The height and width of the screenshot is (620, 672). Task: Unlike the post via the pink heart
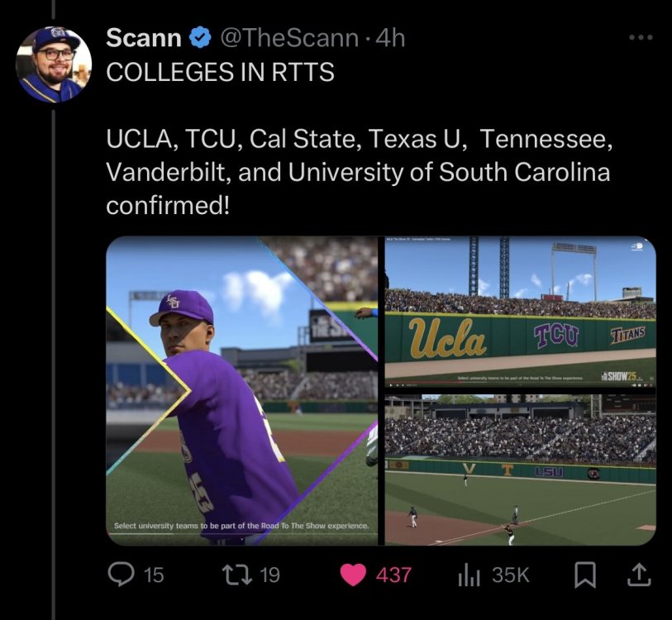[x=353, y=575]
